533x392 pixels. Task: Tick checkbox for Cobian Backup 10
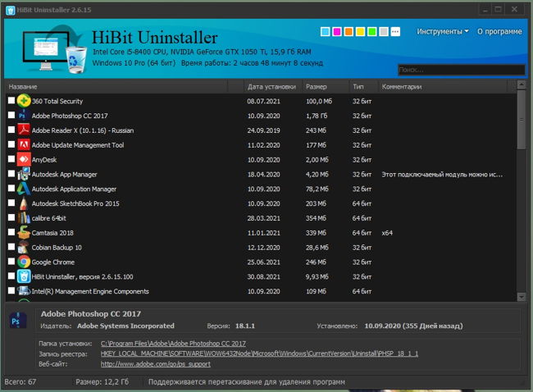coord(11,247)
